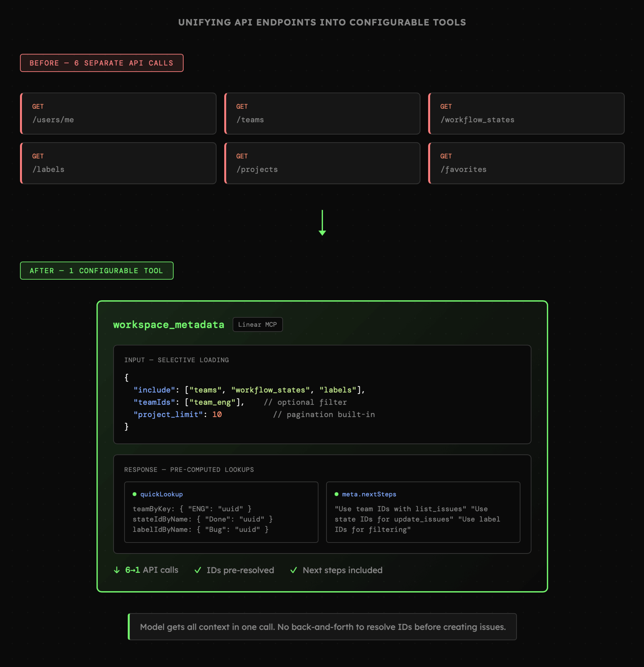Screen dimensions: 644x667
Task: Select the GET /labels endpoint card
Action: click(118, 163)
